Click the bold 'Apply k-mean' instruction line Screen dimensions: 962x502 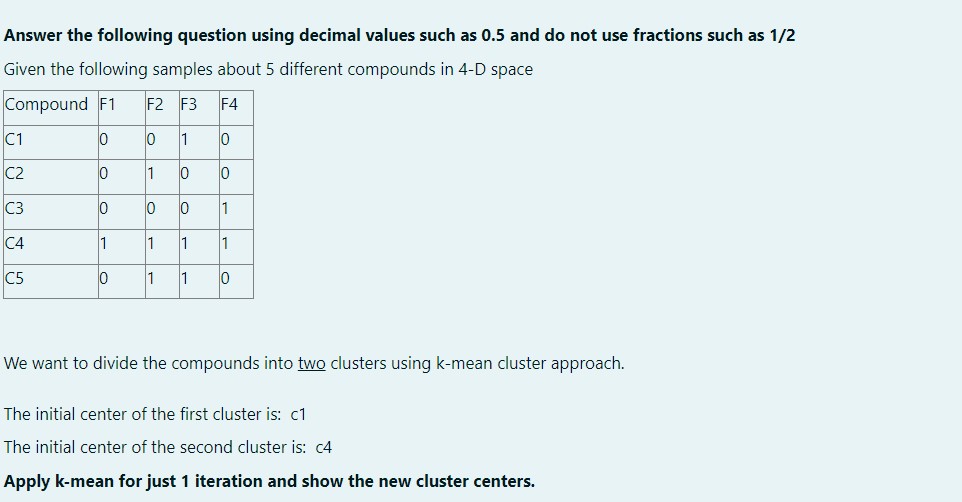click(x=269, y=481)
